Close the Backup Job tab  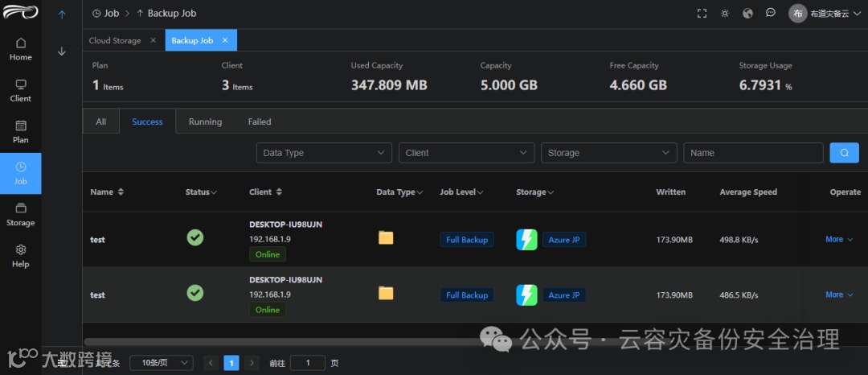(x=225, y=40)
